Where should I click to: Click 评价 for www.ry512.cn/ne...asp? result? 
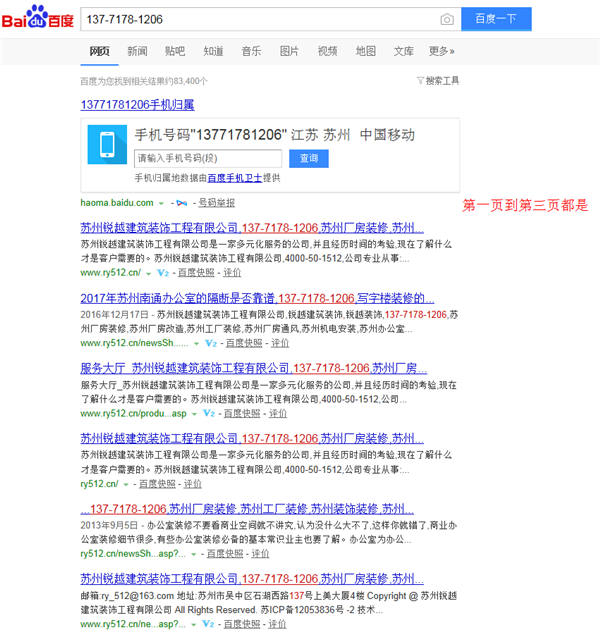tap(277, 624)
